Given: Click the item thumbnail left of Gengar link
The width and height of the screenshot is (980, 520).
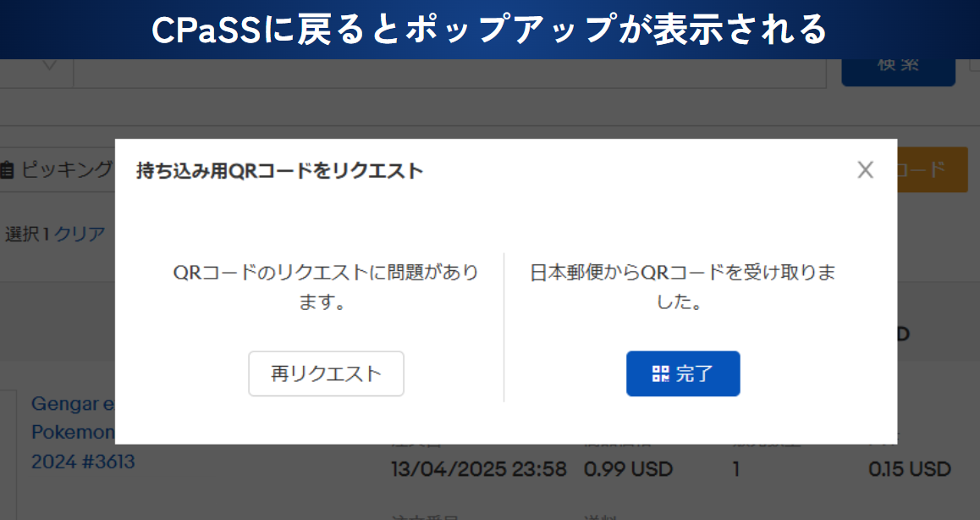Looking at the screenshot, I should pos(8,449).
